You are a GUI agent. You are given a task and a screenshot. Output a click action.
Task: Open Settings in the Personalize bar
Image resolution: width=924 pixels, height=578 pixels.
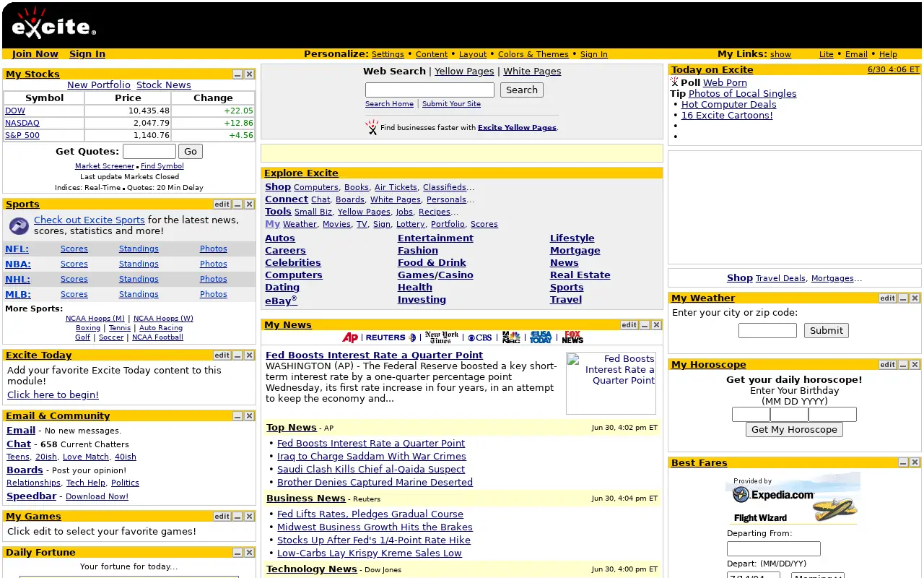[388, 54]
